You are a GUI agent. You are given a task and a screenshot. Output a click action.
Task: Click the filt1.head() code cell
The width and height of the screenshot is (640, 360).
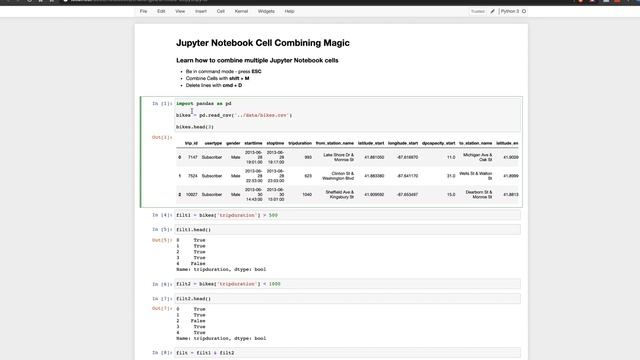click(348, 230)
